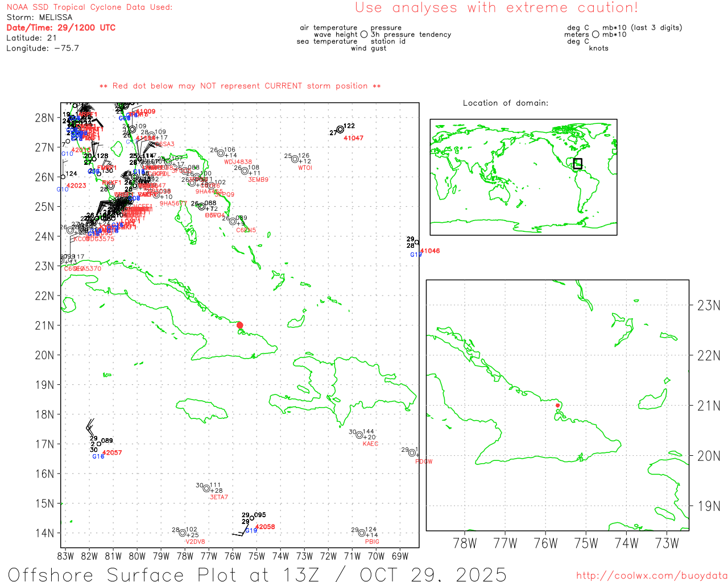The image size is (728, 582).
Task: Select buoy 41046 red label
Action: click(430, 251)
